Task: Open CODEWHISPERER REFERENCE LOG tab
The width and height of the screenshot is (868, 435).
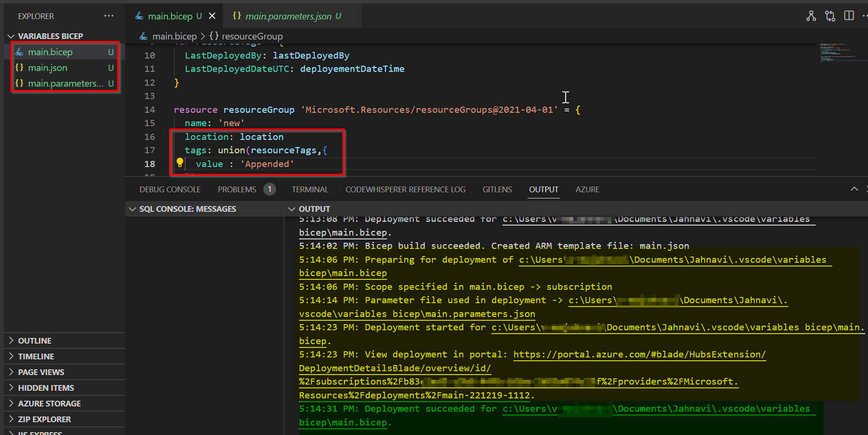Action: [x=405, y=189]
